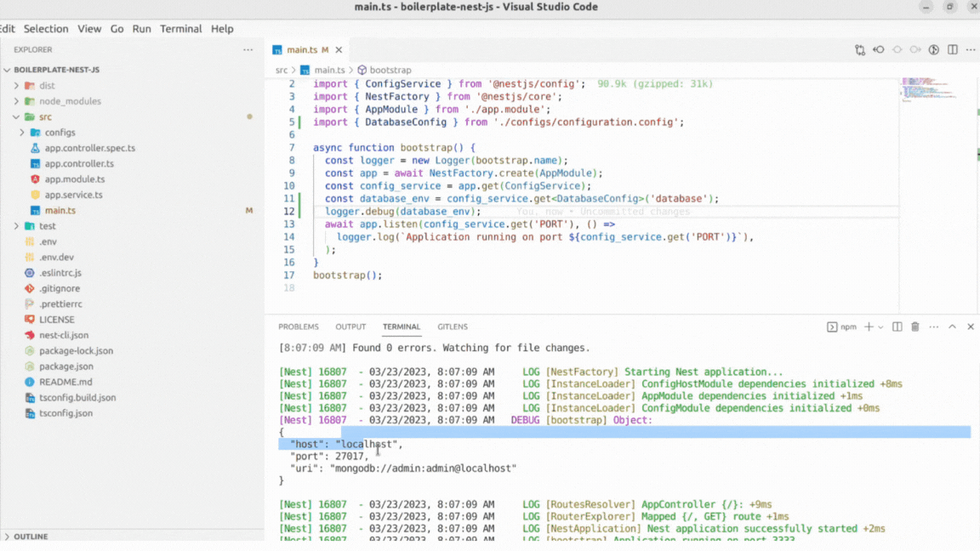Select main.ts in the Explorer tree
The height and width of the screenshot is (551, 980).
[60, 211]
